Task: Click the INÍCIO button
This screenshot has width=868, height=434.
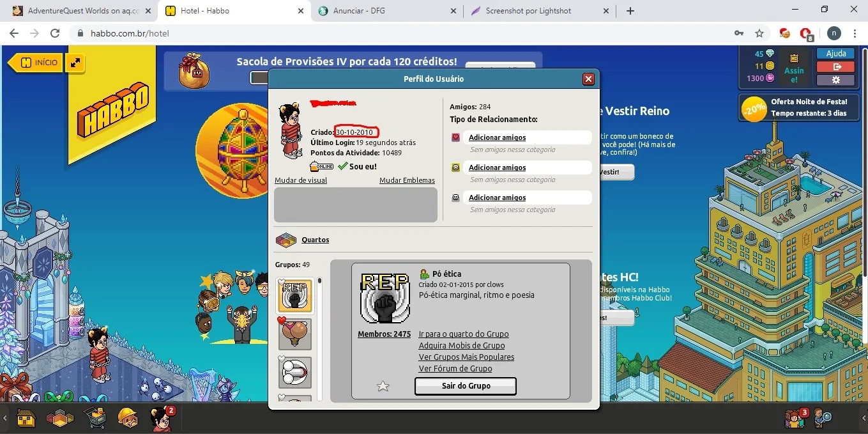Action: coord(36,63)
